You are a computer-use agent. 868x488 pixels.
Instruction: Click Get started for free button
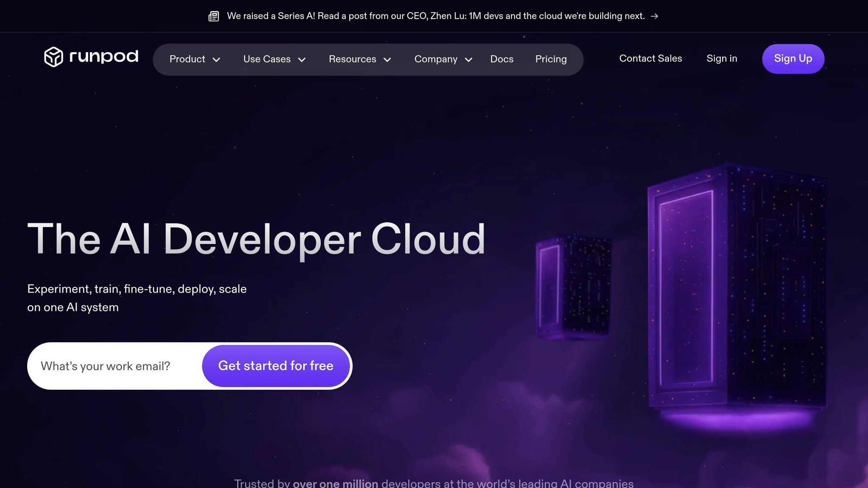point(276,366)
